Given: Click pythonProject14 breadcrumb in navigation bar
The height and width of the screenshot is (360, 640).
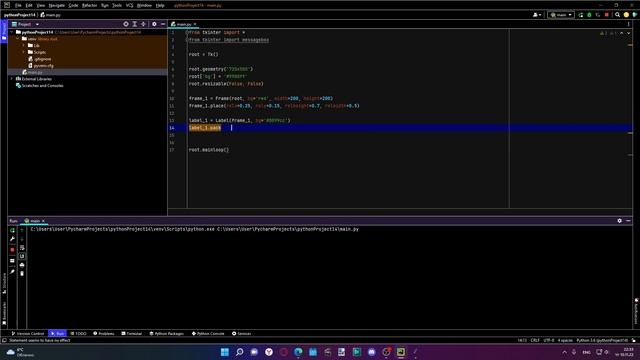Looking at the screenshot, I should point(20,15).
